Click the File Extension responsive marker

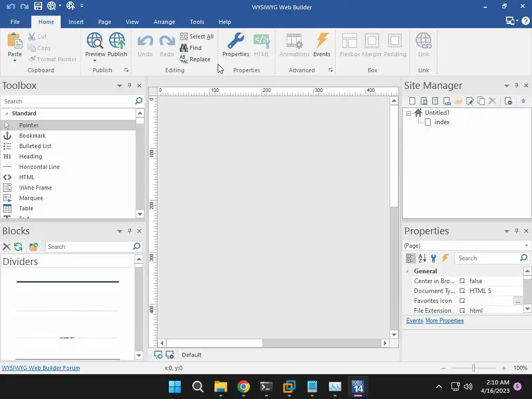462,311
